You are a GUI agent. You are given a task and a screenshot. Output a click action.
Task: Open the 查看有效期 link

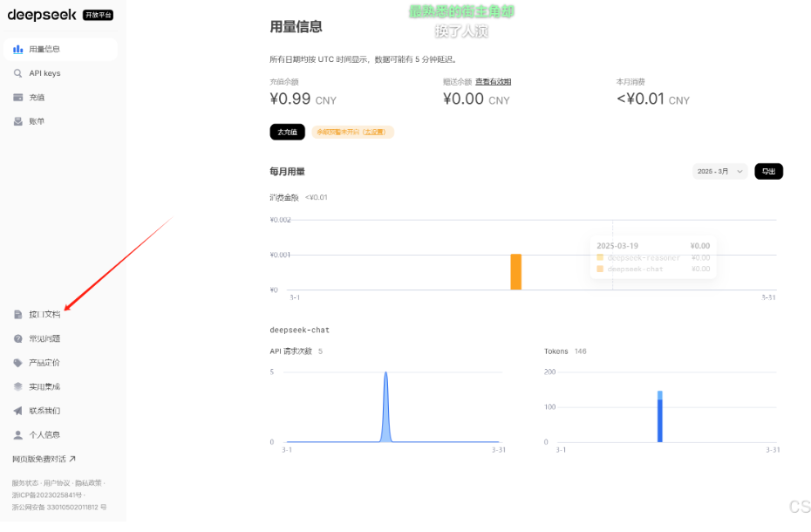click(x=493, y=82)
